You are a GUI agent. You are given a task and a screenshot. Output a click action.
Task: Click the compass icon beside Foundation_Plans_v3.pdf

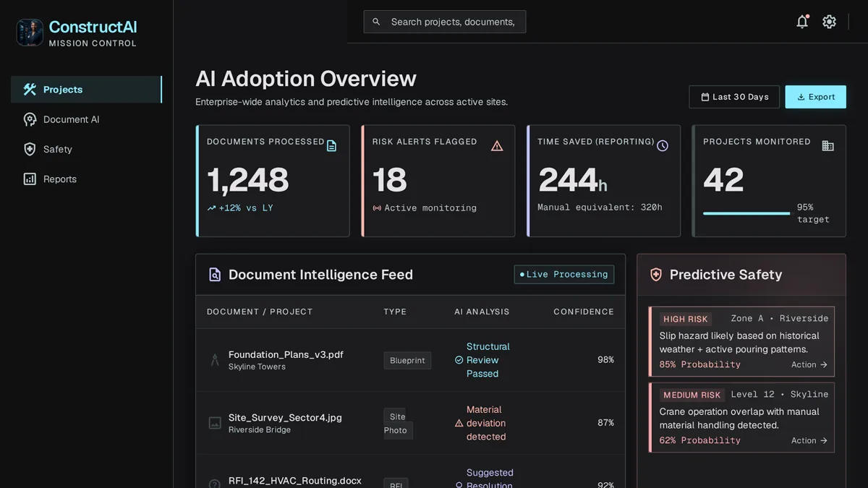215,360
